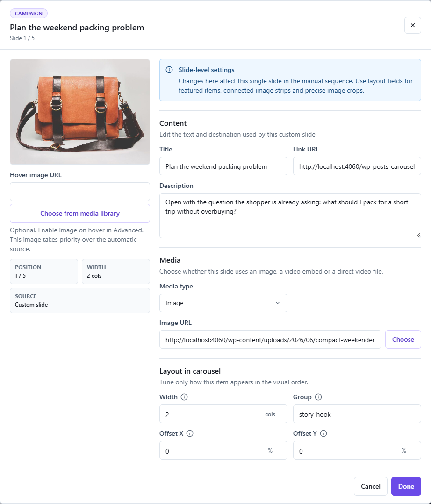Click into the Title input field
431x504 pixels.
coord(223,166)
